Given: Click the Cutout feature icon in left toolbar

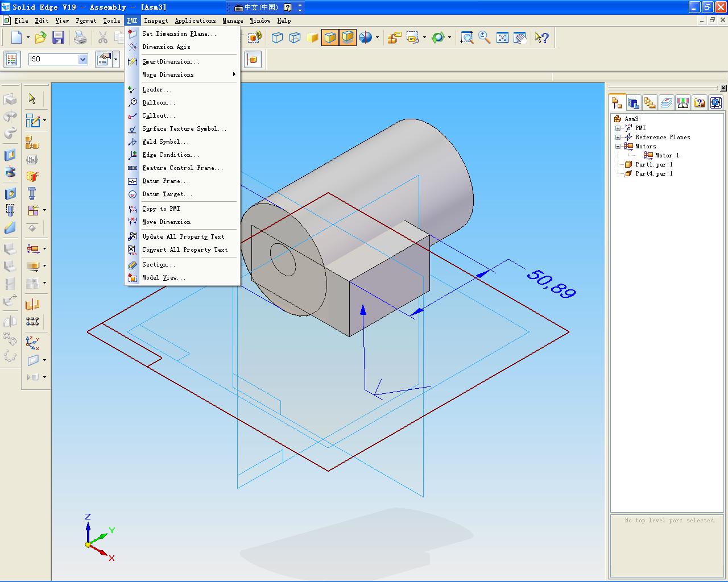Looking at the screenshot, I should tap(10, 155).
